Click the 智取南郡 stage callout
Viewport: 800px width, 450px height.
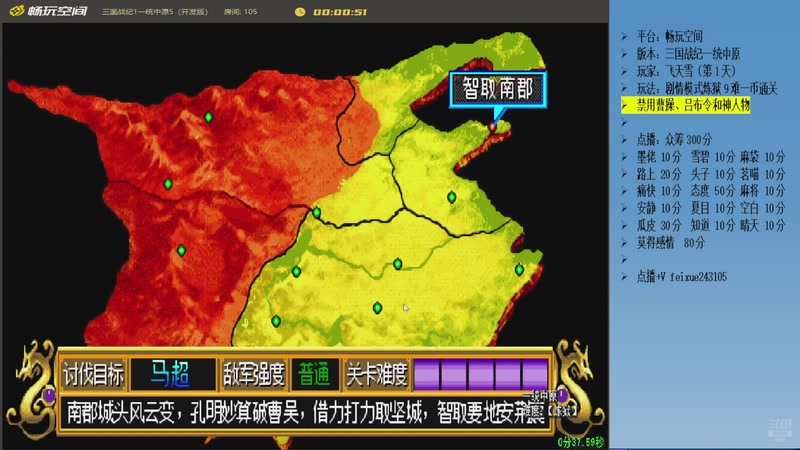point(498,89)
